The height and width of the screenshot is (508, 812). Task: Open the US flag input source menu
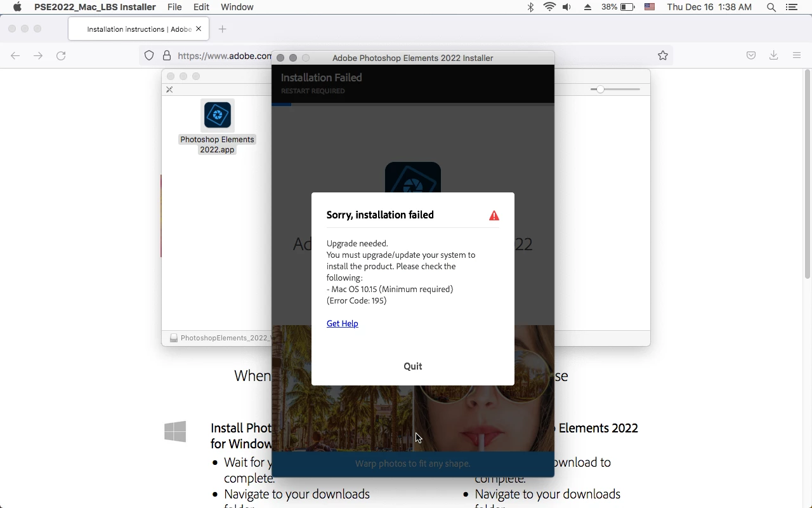point(650,7)
